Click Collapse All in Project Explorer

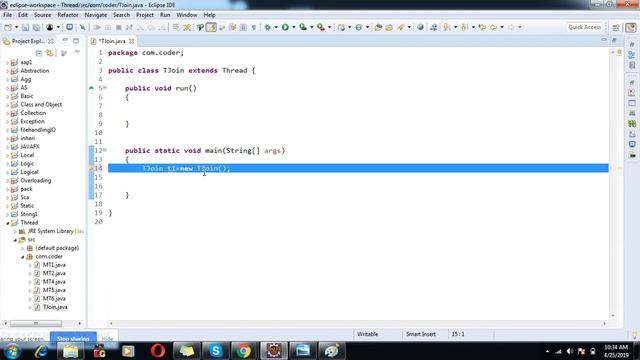tap(39, 53)
